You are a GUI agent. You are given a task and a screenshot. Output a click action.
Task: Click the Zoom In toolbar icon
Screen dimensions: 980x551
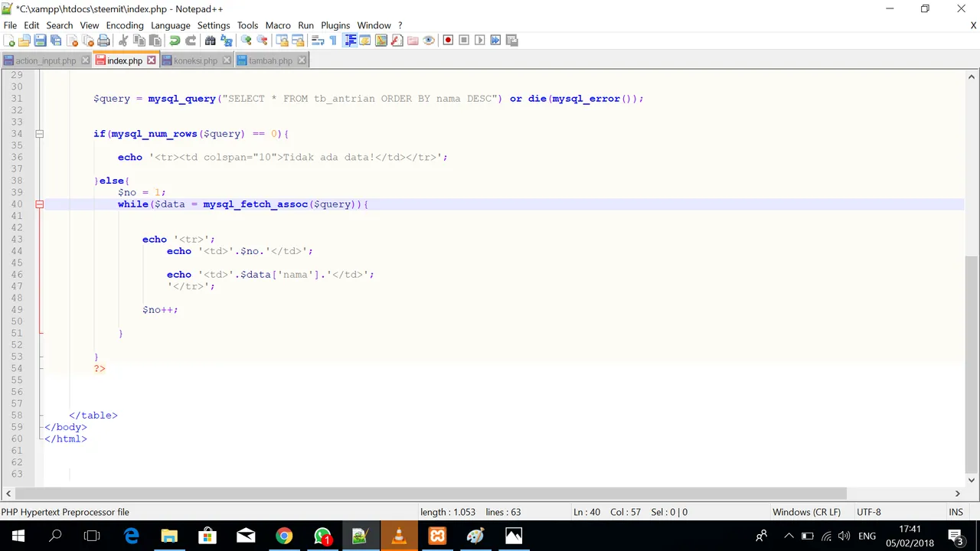click(x=246, y=40)
